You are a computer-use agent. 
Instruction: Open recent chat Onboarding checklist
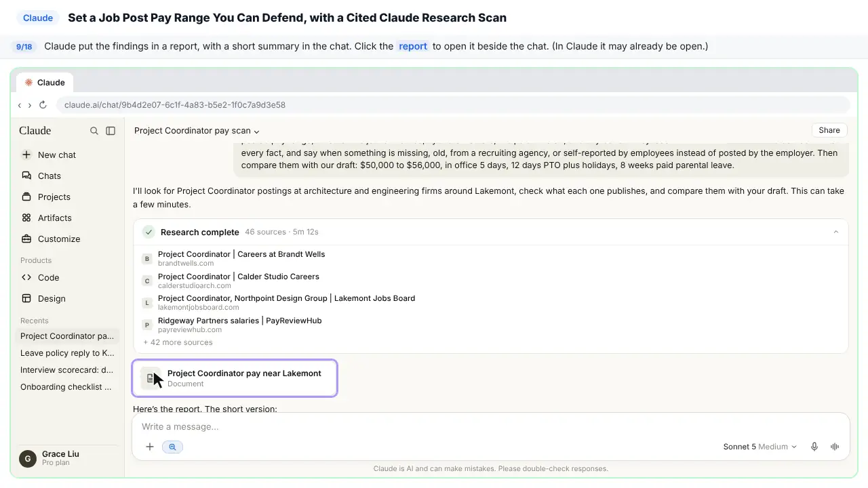coord(67,387)
